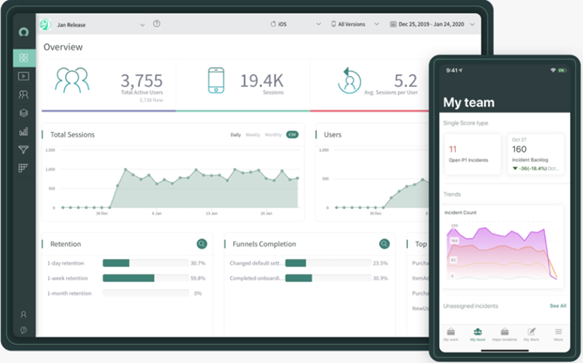This screenshot has height=363, width=583.
Task: Tap the Single Score type label on phone
Action: [466, 123]
